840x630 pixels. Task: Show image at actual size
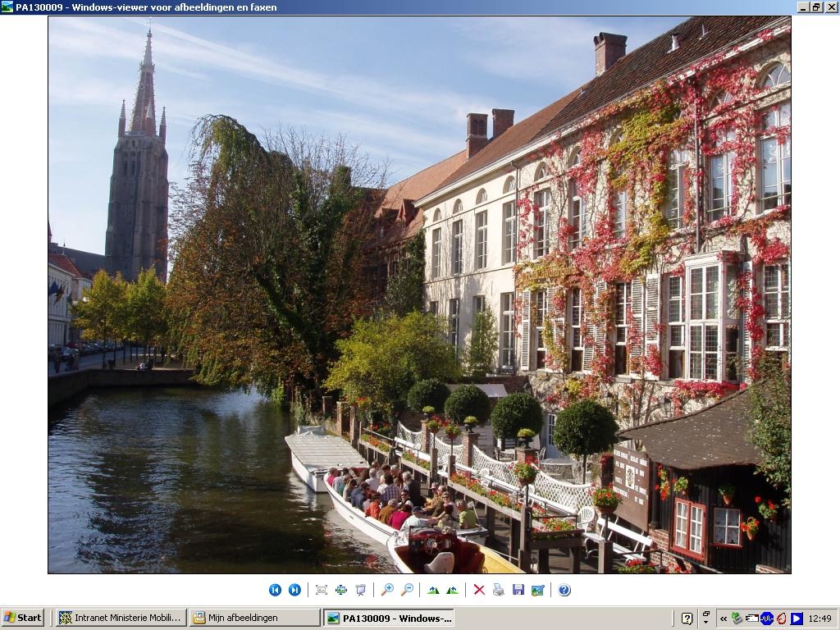click(341, 590)
